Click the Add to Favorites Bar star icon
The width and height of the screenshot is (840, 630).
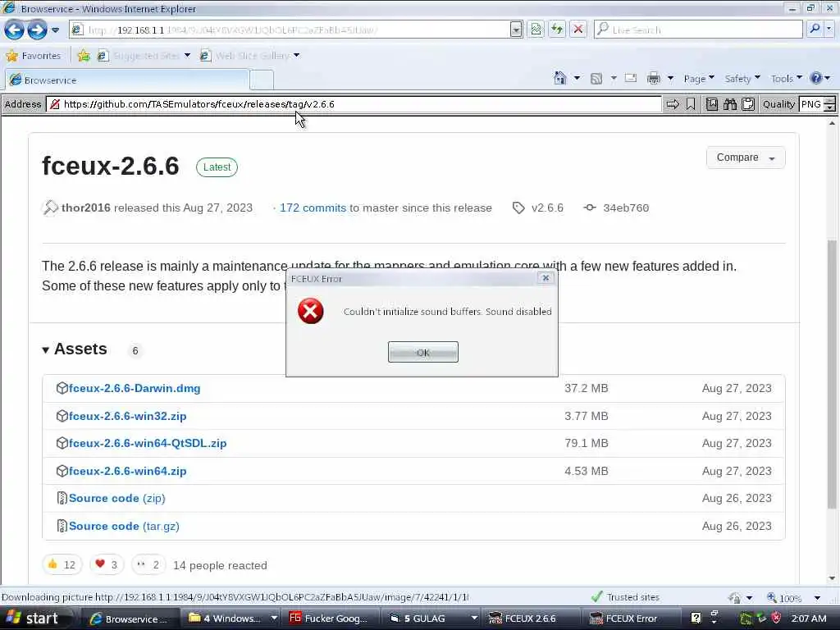pos(84,56)
